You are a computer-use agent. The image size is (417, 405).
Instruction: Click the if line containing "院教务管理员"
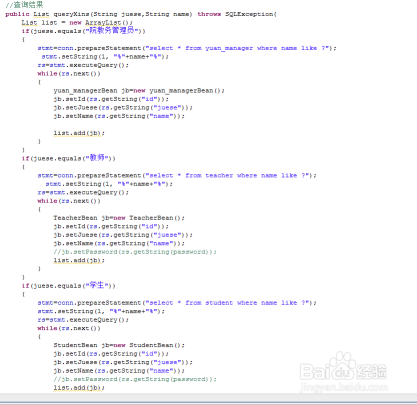pos(84,31)
